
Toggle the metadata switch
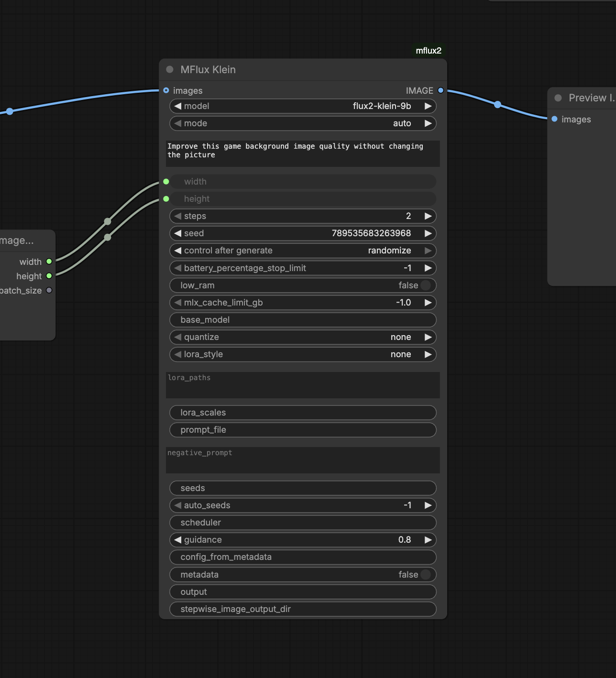click(x=426, y=575)
